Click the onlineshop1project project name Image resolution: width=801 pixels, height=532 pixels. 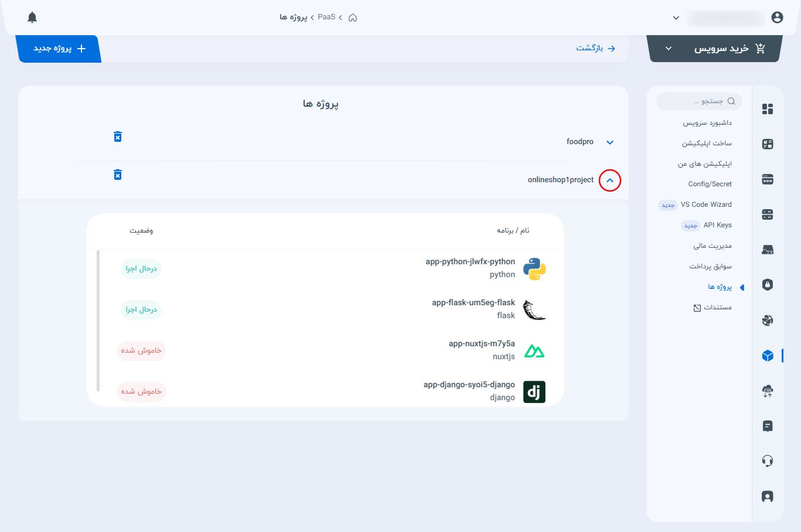[561, 180]
